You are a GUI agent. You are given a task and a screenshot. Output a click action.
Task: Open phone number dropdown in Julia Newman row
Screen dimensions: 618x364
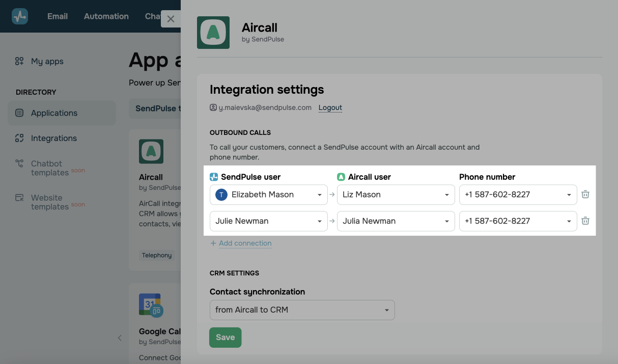(x=518, y=221)
